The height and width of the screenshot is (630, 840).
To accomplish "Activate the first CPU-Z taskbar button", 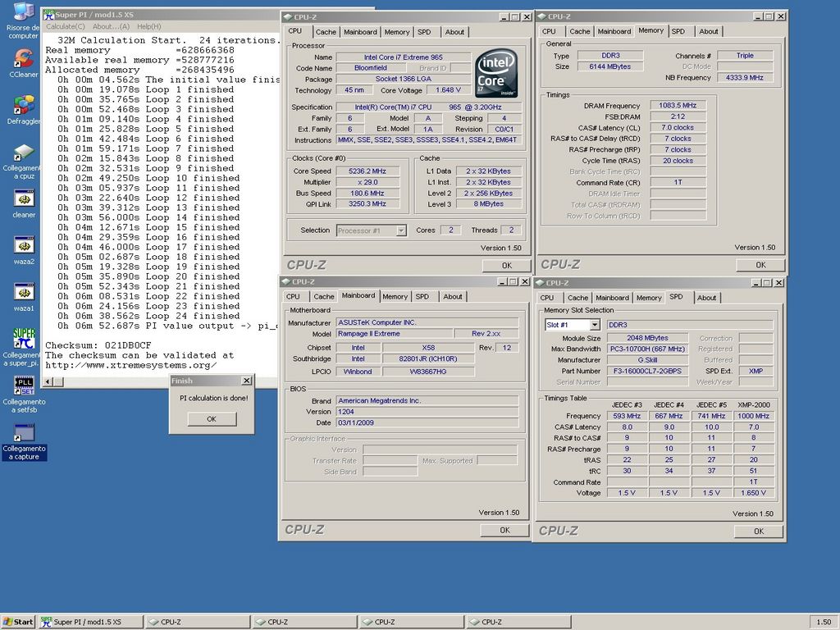I will [x=199, y=622].
